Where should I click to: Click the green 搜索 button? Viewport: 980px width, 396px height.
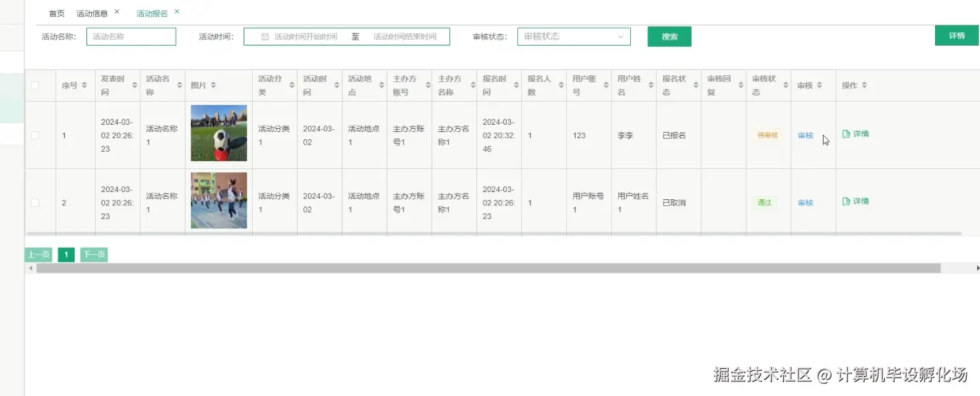[x=669, y=36]
